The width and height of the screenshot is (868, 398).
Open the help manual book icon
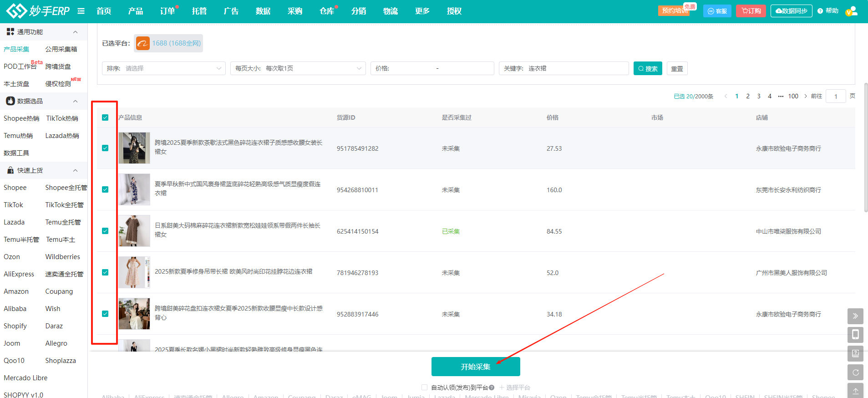click(x=855, y=353)
